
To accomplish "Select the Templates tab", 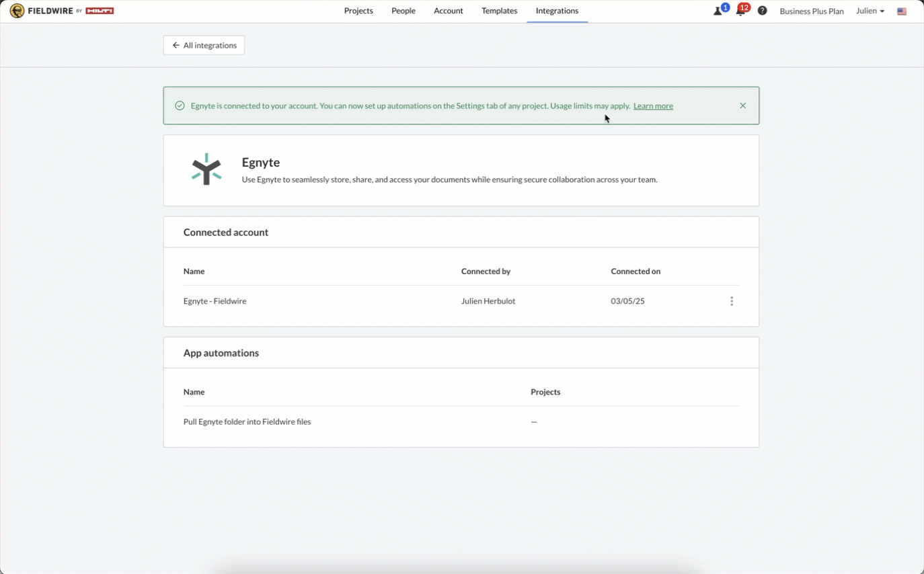I will (499, 11).
